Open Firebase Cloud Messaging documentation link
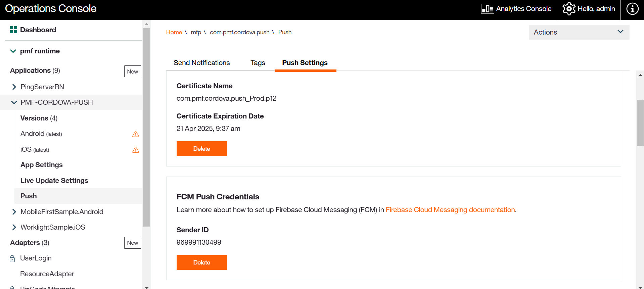Viewport: 644px width, 289px height. pyautogui.click(x=450, y=210)
